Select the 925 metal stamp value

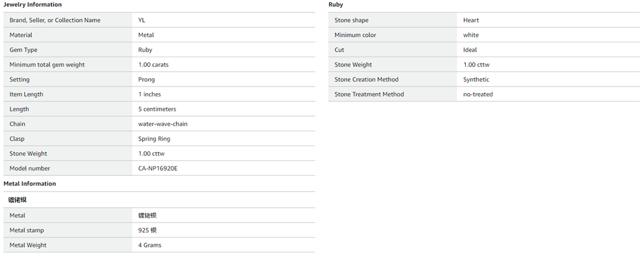(x=147, y=230)
